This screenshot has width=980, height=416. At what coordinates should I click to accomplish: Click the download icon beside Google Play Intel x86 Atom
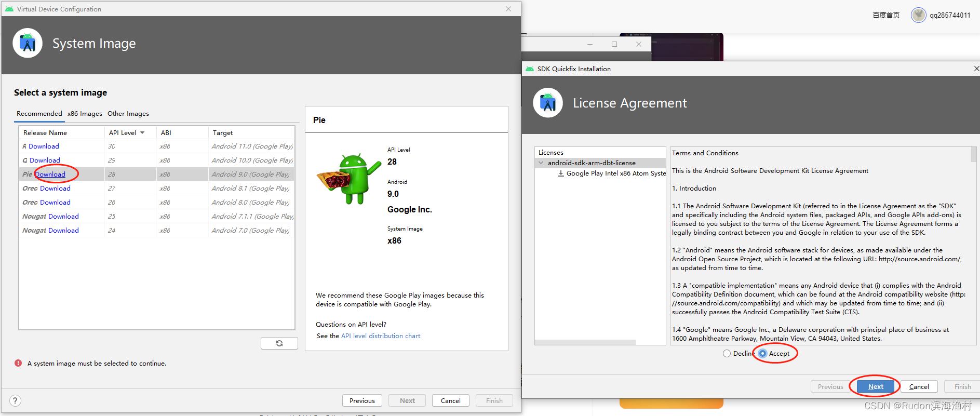561,173
